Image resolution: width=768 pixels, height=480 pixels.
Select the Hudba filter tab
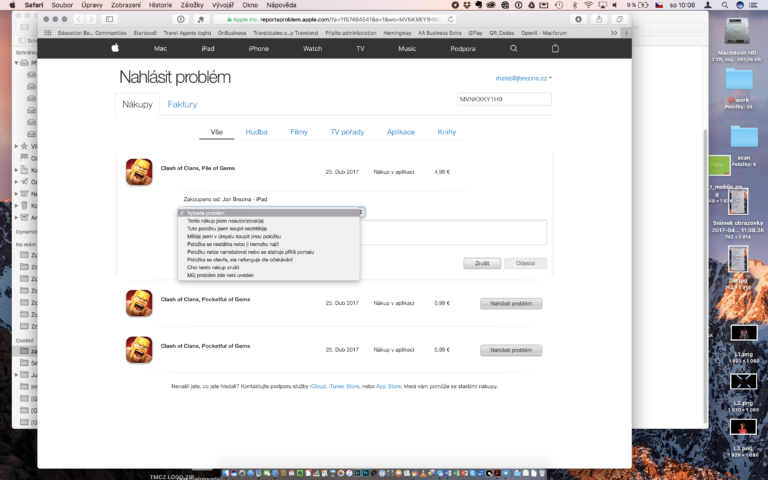pos(256,132)
